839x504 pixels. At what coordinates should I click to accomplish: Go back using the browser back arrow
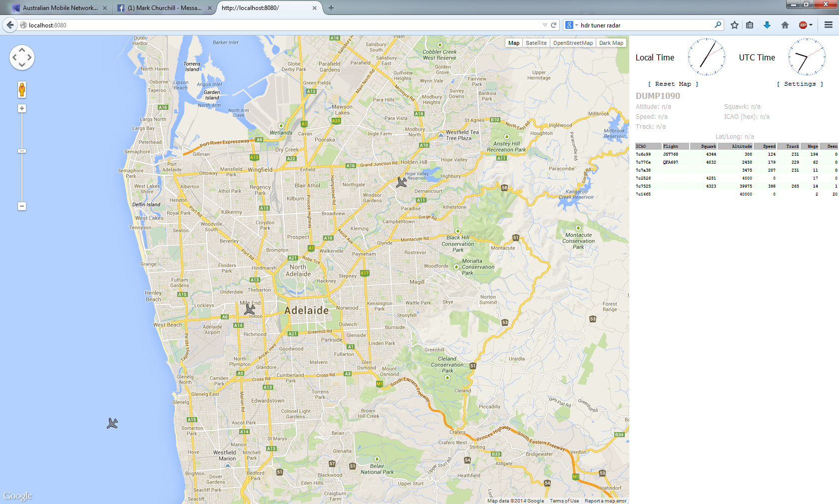pyautogui.click(x=10, y=25)
